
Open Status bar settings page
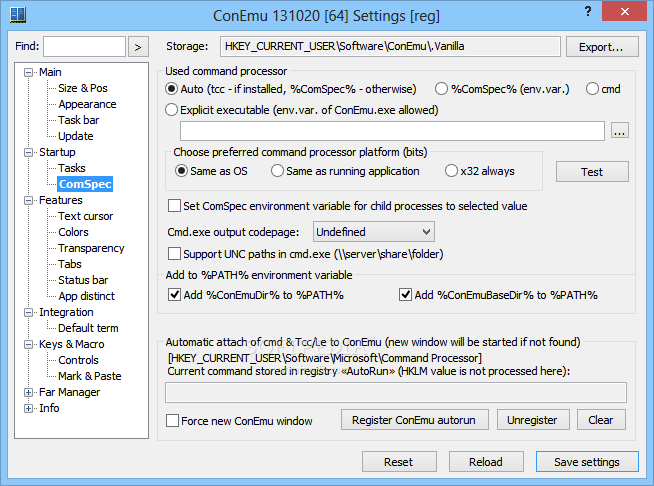83,280
